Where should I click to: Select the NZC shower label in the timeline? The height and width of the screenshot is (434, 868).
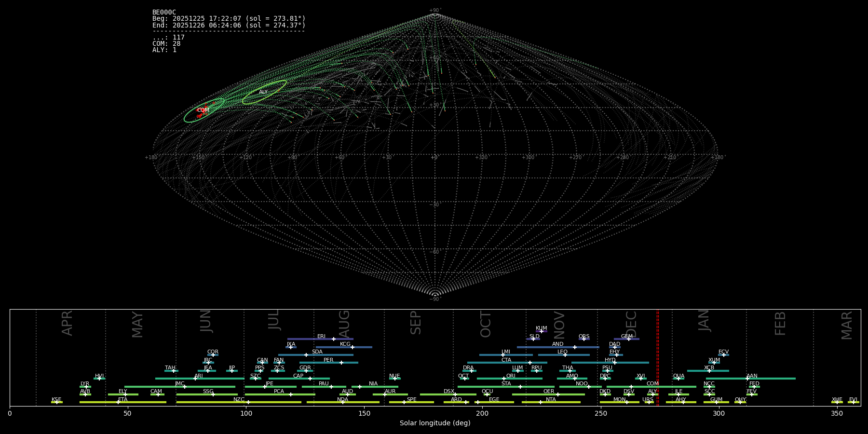(x=239, y=400)
